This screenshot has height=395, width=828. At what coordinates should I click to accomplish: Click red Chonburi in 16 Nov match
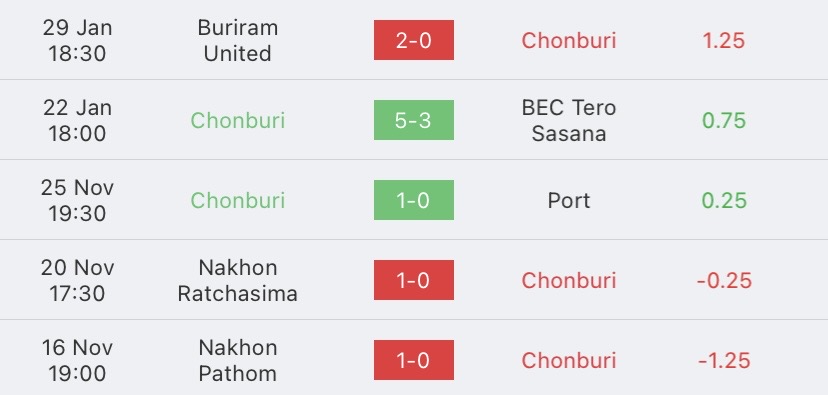[x=569, y=360]
